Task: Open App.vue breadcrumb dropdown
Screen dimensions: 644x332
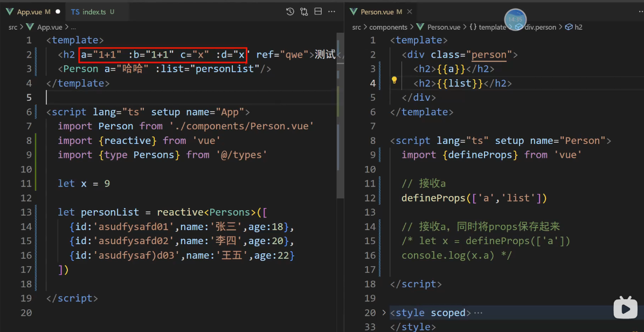Action: 50,27
